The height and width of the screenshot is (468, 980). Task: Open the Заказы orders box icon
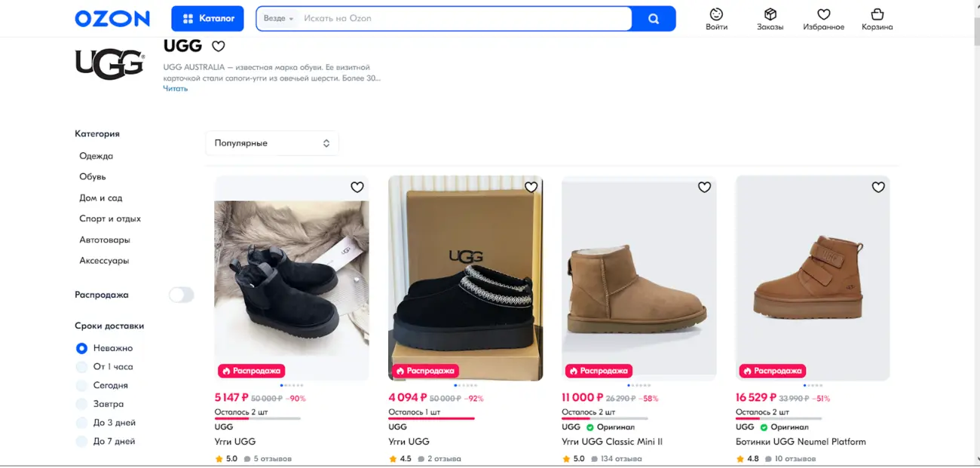coord(770,14)
